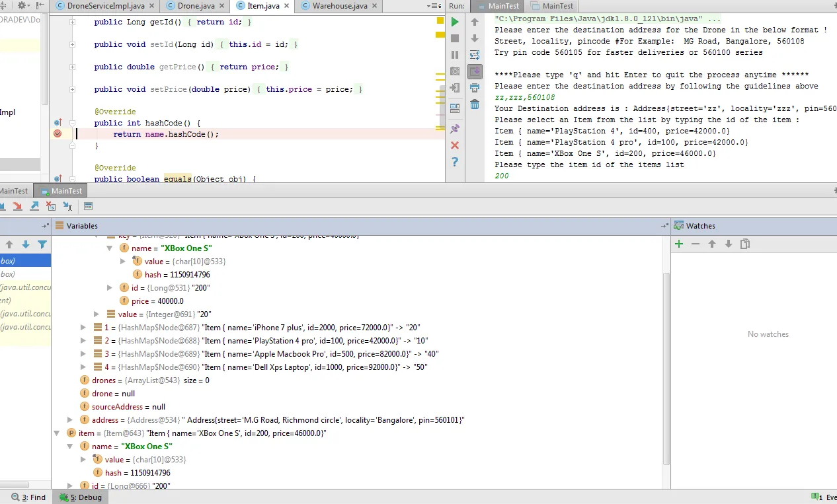Open the project panel gear settings icon
Viewport: 837px width, 504px height.
(x=22, y=5)
